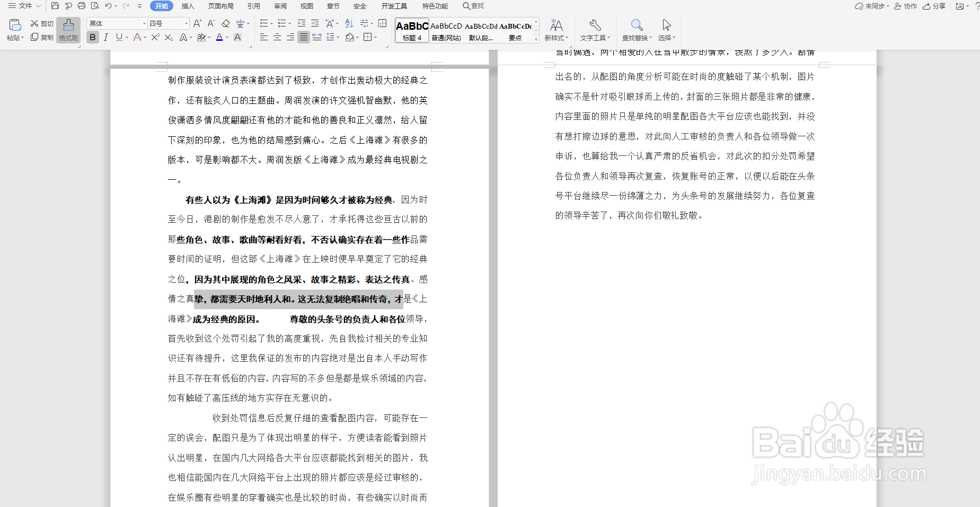
Task: Toggle bold formatting on selected text
Action: [x=93, y=37]
